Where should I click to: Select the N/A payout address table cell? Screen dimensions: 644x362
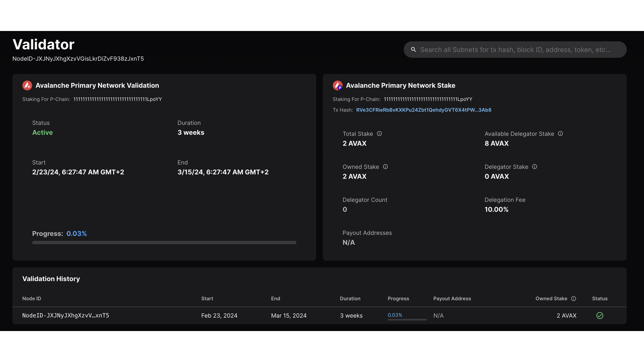click(438, 316)
